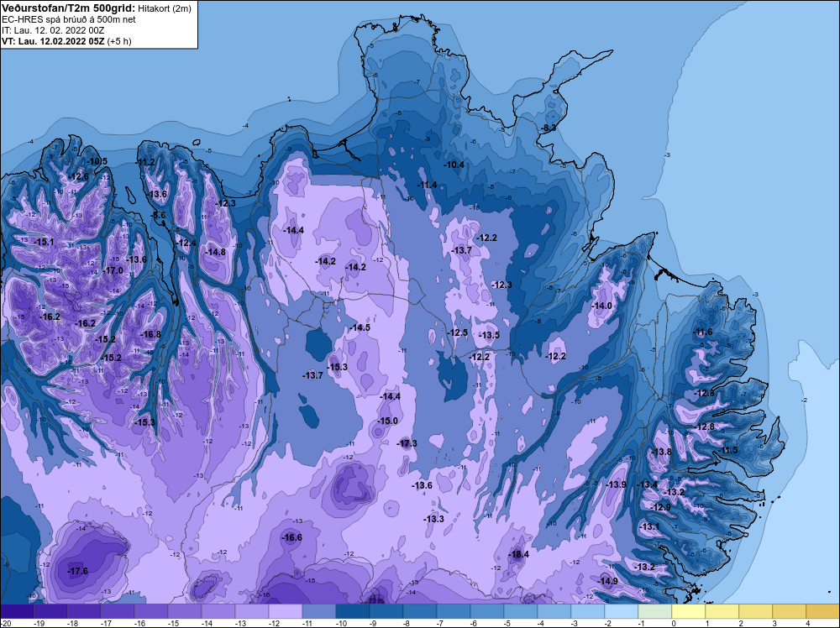Click the -17.0 temperature value
Viewport: 840px width, 628px height.
coord(113,270)
